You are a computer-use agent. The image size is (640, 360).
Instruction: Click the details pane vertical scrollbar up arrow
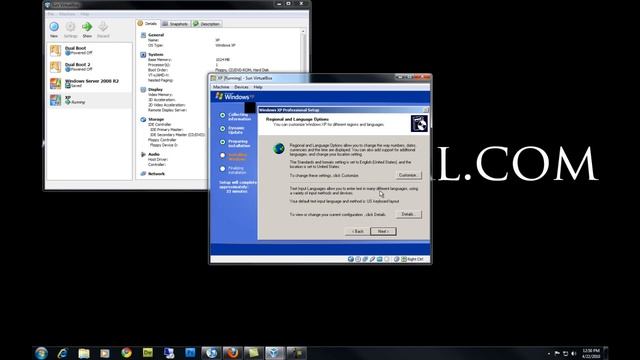303,31
